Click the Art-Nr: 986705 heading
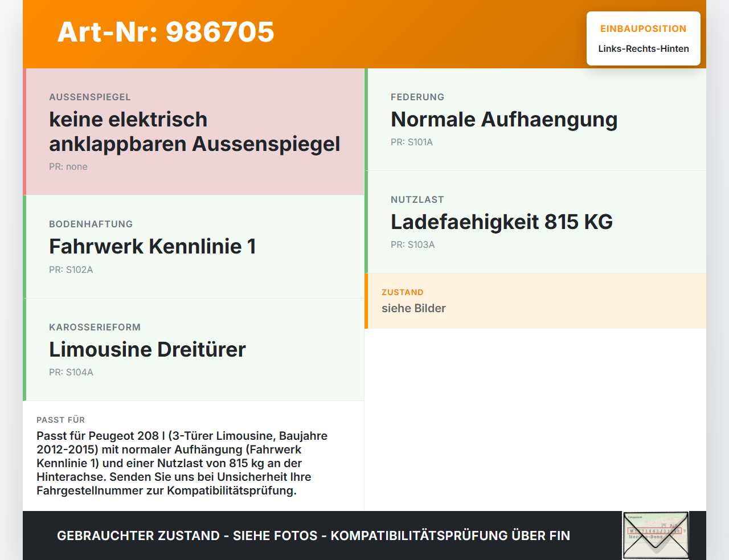729x560 pixels. click(x=165, y=32)
